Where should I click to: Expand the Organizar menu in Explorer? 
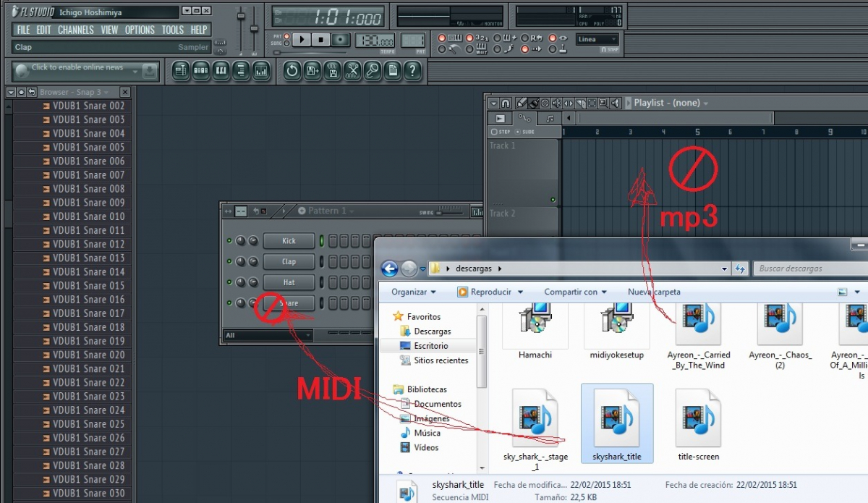414,292
